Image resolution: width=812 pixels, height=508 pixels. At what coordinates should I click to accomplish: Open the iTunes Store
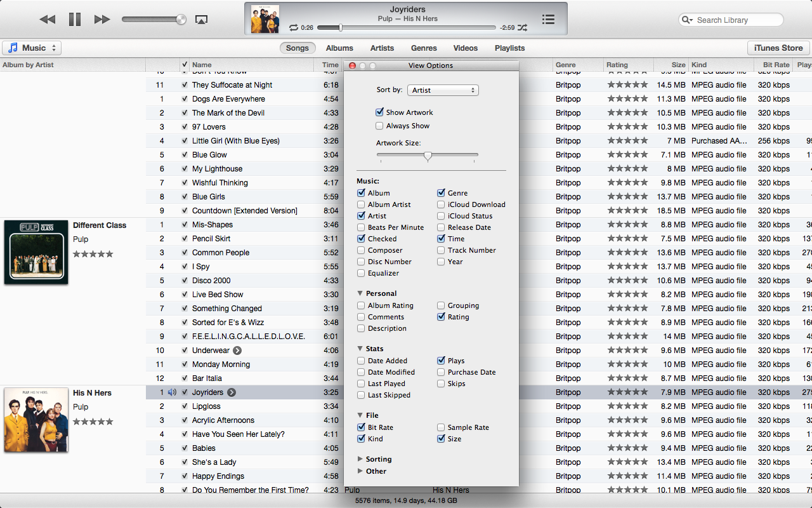pos(779,48)
